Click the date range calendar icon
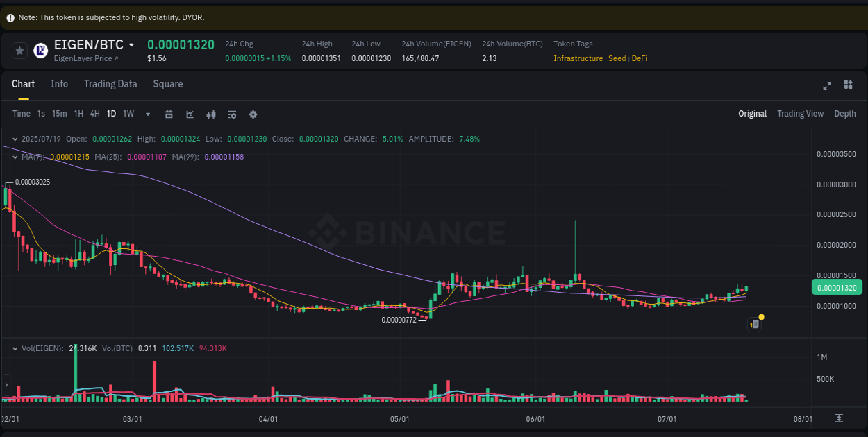 (169, 114)
